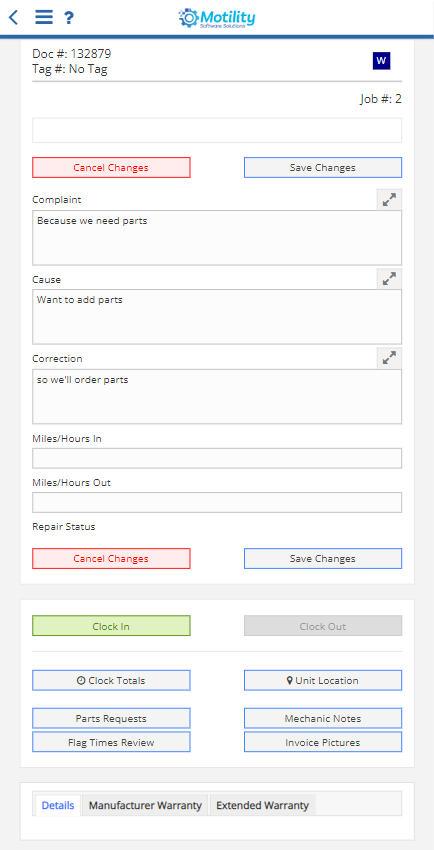Click the bottom Cancel Changes button
Image resolution: width=434 pixels, height=850 pixels.
click(x=111, y=558)
